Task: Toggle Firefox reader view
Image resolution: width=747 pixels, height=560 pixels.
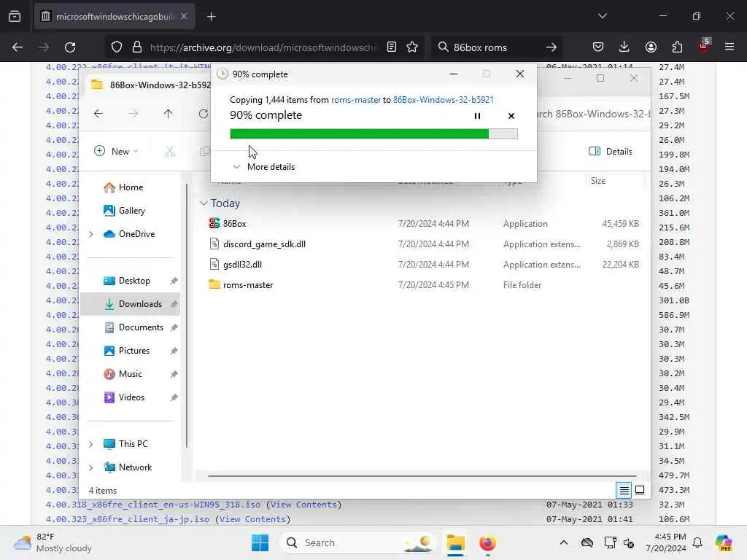Action: pos(392,47)
